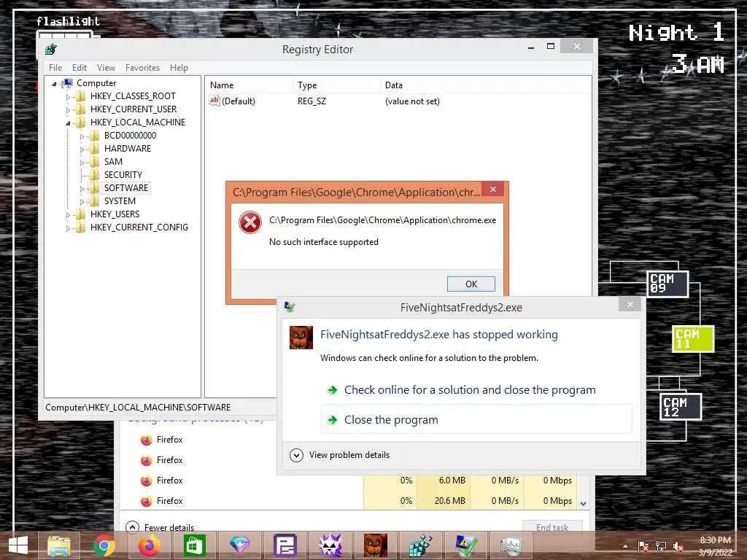Click the (Default) value's ab icon
This screenshot has width=747, height=560.
(x=214, y=101)
